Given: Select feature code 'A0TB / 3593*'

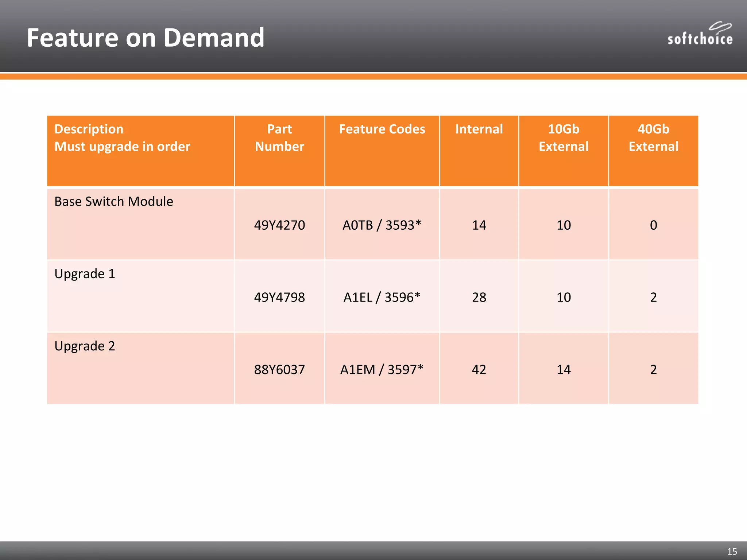Looking at the screenshot, I should coord(382,225).
